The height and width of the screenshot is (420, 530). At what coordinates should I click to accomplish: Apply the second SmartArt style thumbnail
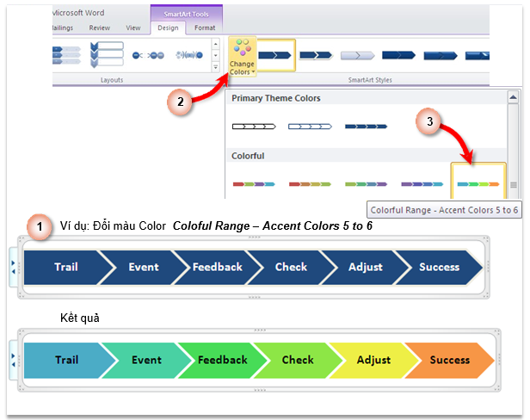pyautogui.click(x=317, y=55)
